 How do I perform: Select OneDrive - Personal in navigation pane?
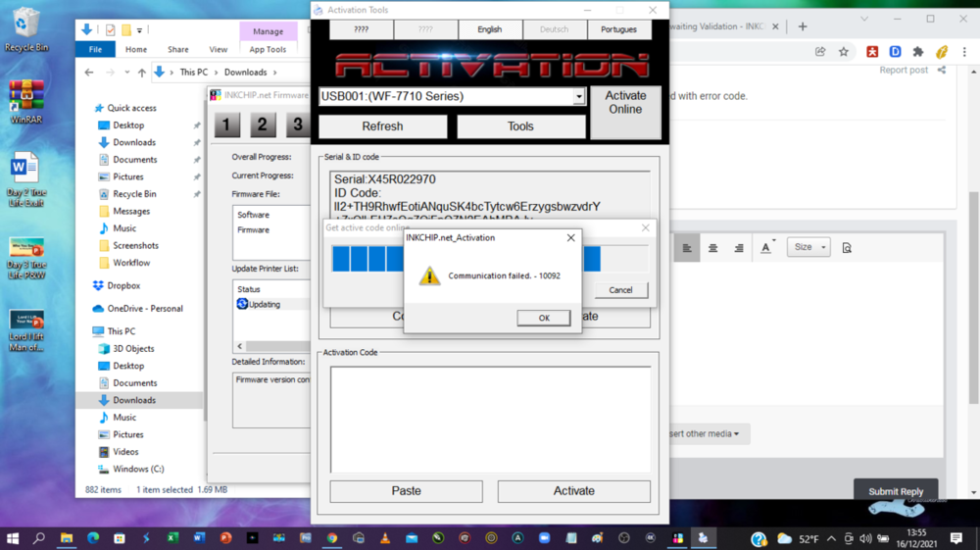[x=144, y=309]
